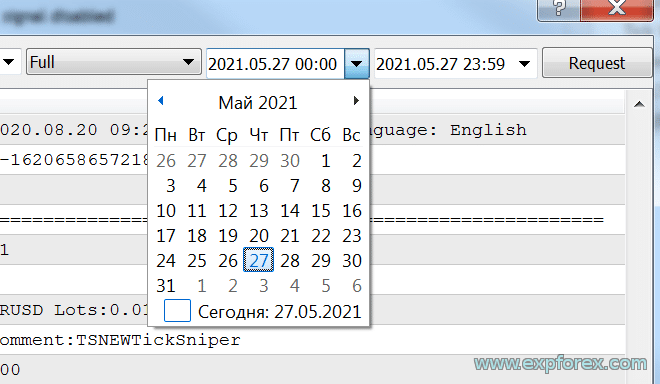Open the start date dropdown arrow
660x384 pixels.
click(x=357, y=64)
